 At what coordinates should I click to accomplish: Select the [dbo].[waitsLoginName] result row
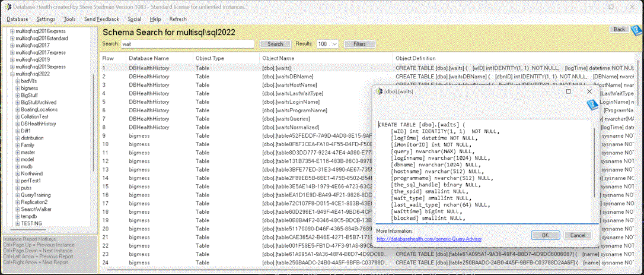click(236, 102)
